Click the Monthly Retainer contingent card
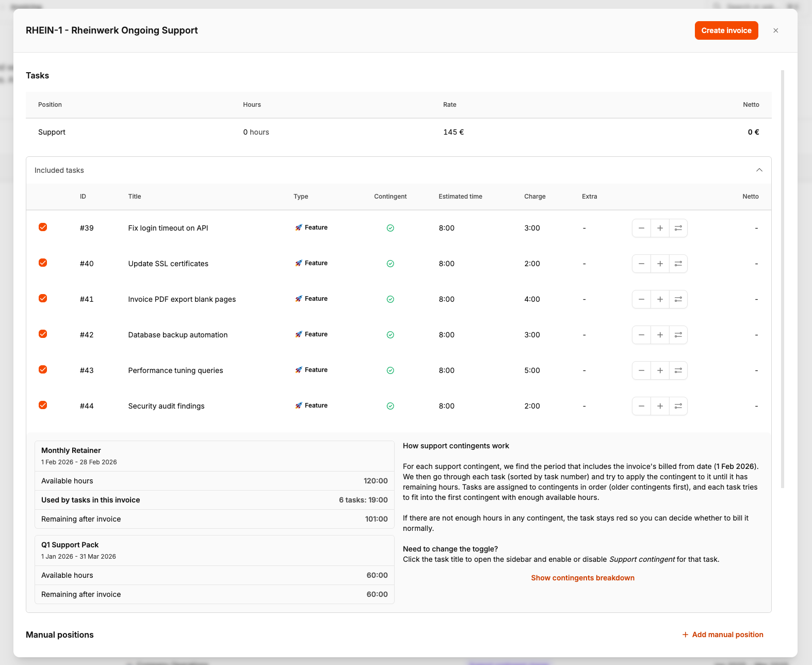Image resolution: width=812 pixels, height=665 pixels. click(x=214, y=456)
